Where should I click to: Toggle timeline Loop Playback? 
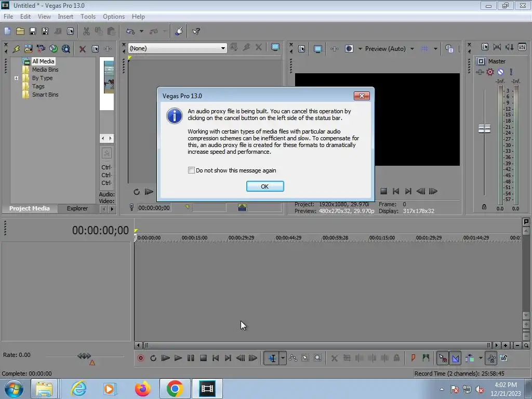point(153,358)
